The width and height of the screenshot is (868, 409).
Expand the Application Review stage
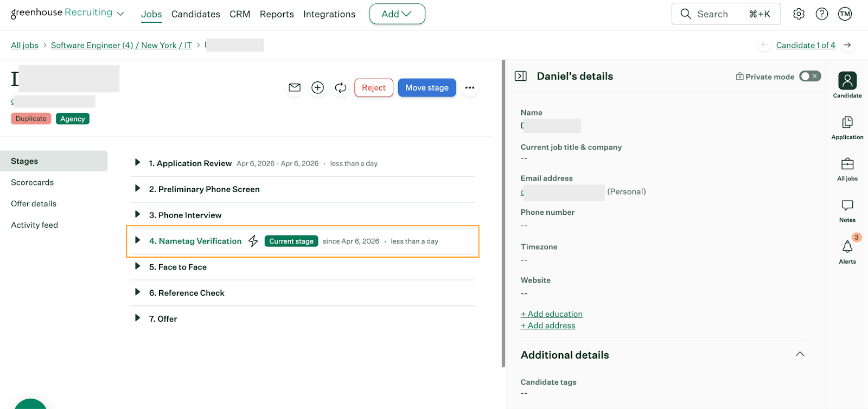tap(138, 163)
